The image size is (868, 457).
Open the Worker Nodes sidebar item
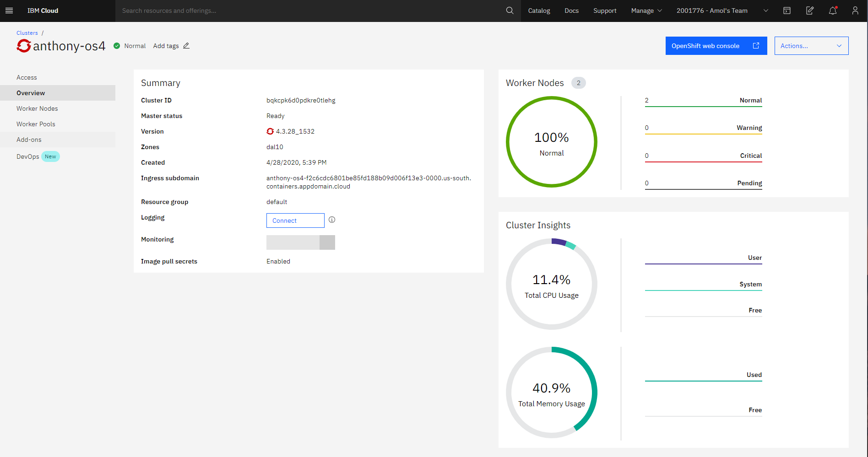(58, 108)
